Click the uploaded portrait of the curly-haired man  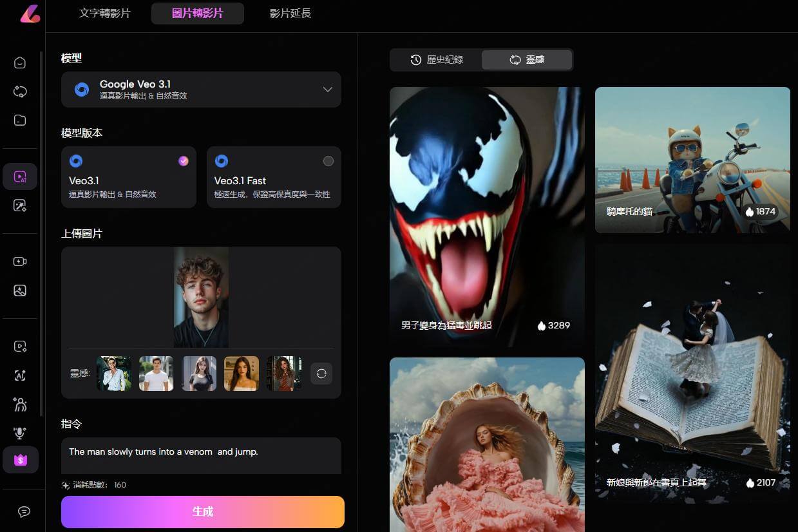pos(201,297)
